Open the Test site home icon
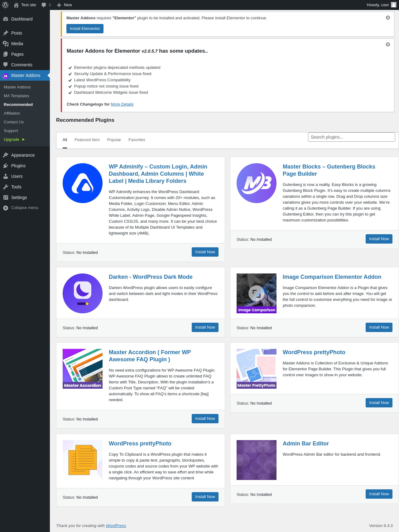Screen dimensions: 399x532 pos(16,5)
